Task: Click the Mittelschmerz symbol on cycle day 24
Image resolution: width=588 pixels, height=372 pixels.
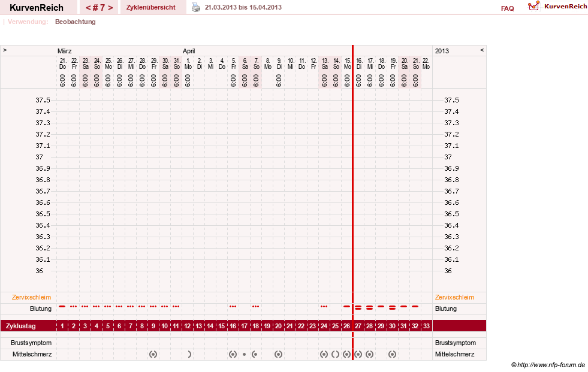Action: coord(324,354)
